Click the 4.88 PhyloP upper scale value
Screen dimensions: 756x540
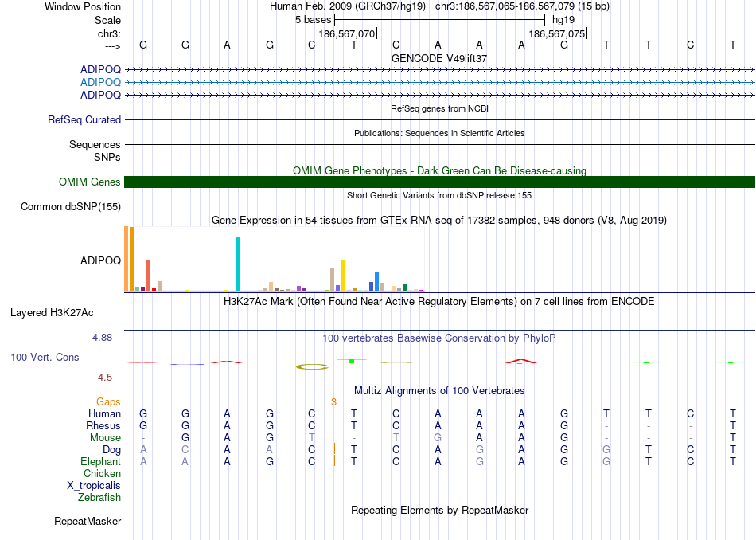(102, 338)
